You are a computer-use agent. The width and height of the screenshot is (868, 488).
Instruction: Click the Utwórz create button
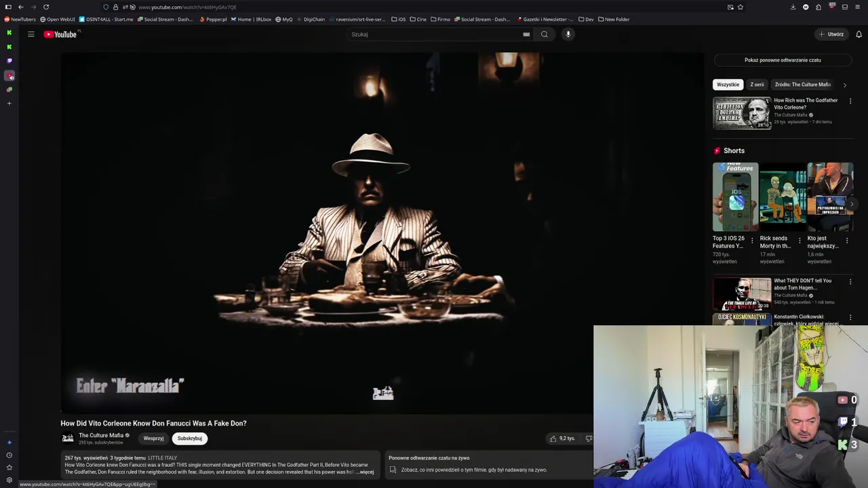click(831, 34)
